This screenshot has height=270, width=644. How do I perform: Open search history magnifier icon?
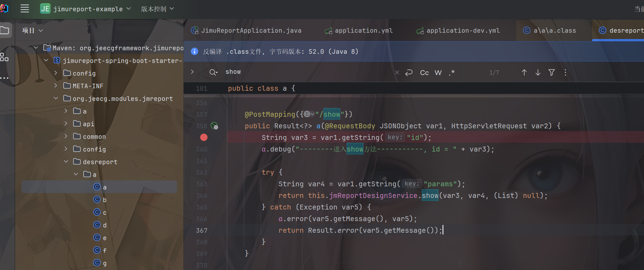[x=213, y=72]
